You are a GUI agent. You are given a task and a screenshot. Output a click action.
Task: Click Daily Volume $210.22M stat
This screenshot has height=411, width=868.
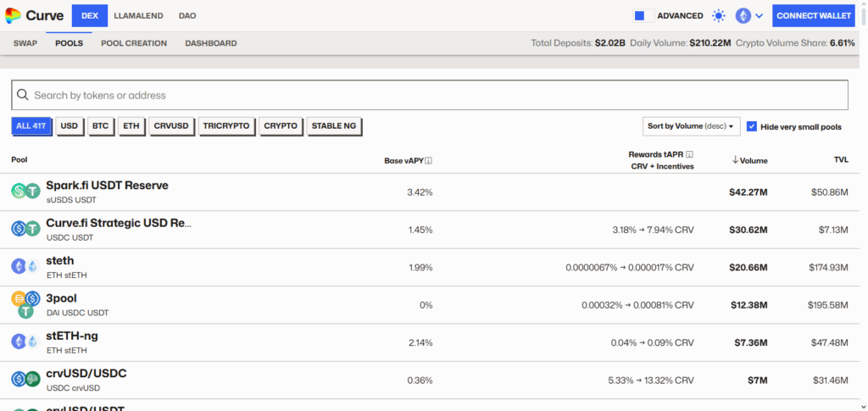681,43
